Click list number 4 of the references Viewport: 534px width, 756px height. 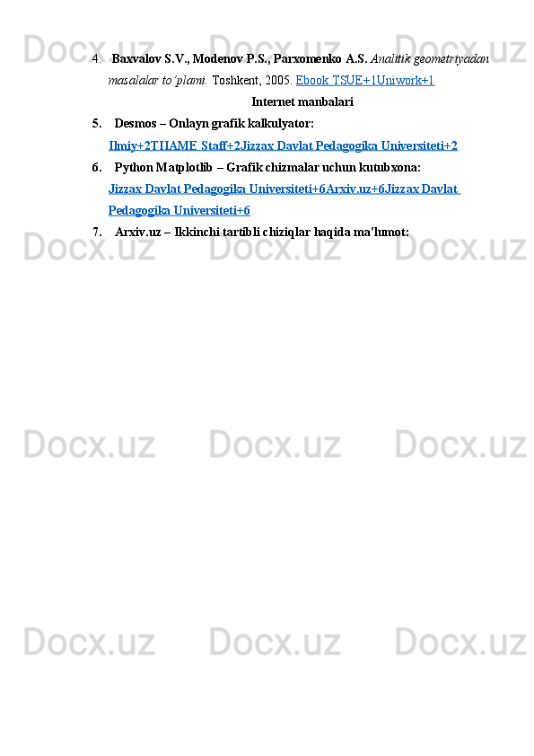(x=96, y=59)
